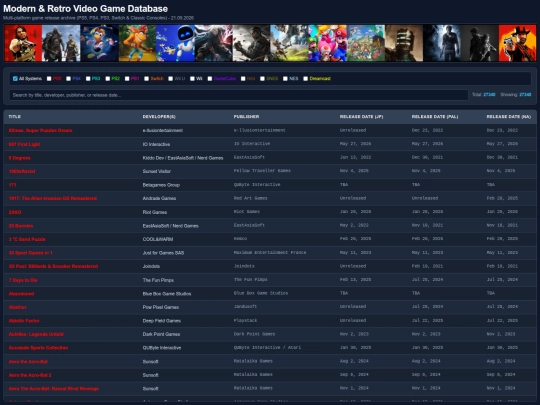The height and width of the screenshot is (405, 540).
Task: Open the 20 Bunnies title link
Action: pyautogui.click(x=21, y=226)
